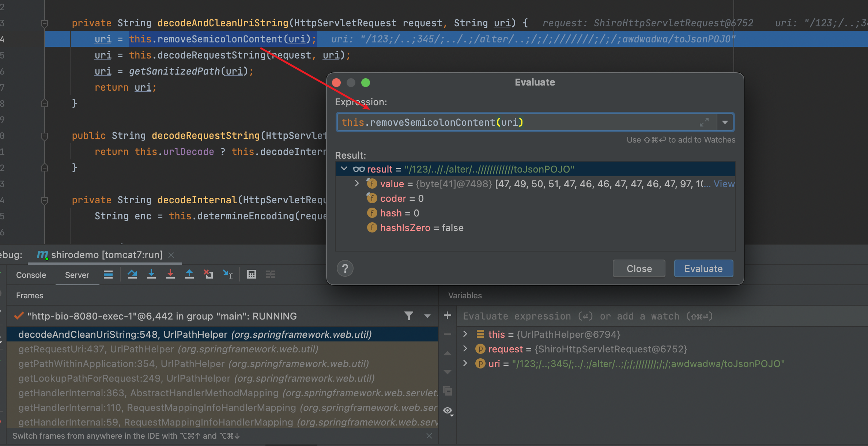The image size is (868, 446).
Task: Click Drop Frame icon
Action: pyautogui.click(x=208, y=275)
